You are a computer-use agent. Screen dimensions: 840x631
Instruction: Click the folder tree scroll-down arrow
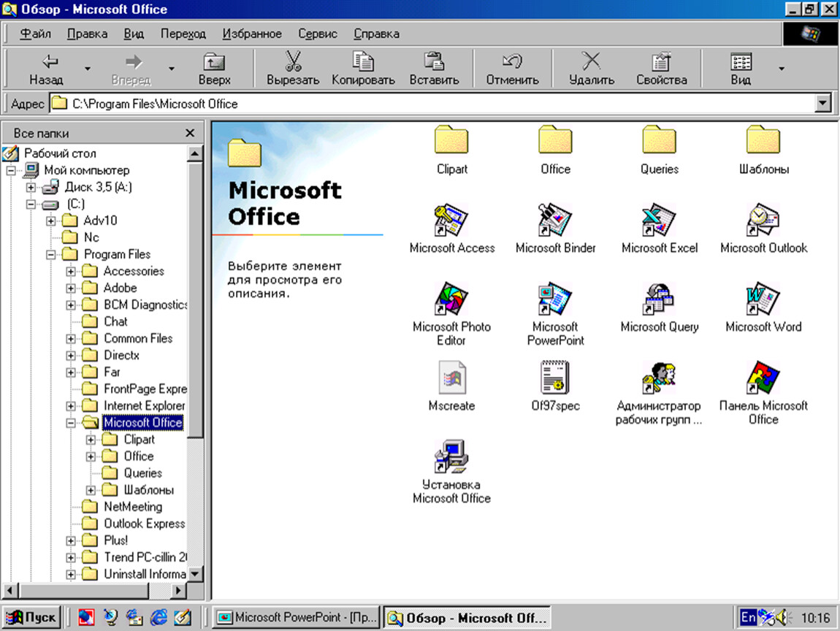point(195,574)
